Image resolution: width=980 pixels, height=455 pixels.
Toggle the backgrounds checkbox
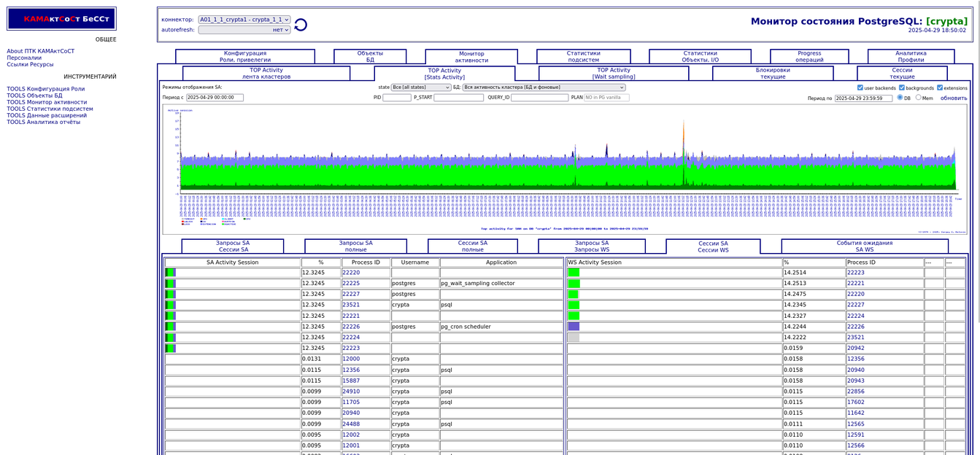pyautogui.click(x=900, y=87)
